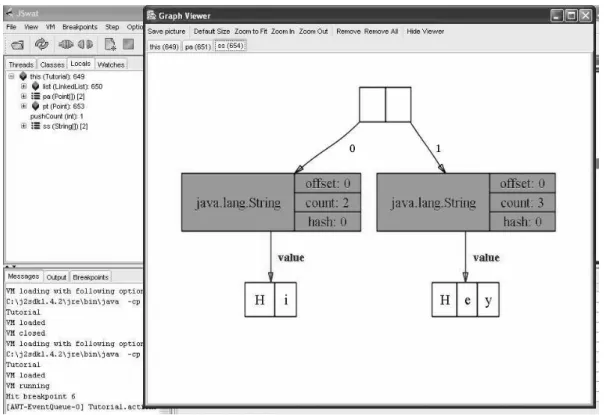Select the ss (654) graph tab
The width and height of the screenshot is (605, 415).
point(230,46)
